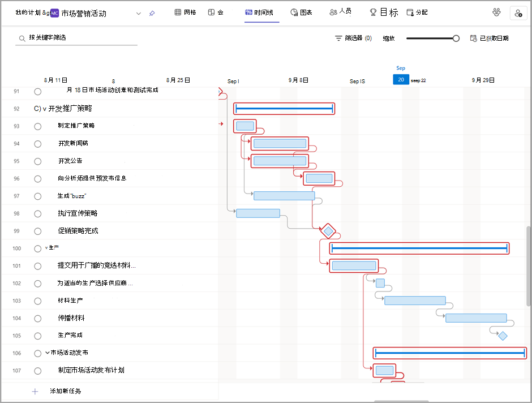Open the Copilot icon at top right
Viewport: 532px width, 403px height.
[496, 12]
